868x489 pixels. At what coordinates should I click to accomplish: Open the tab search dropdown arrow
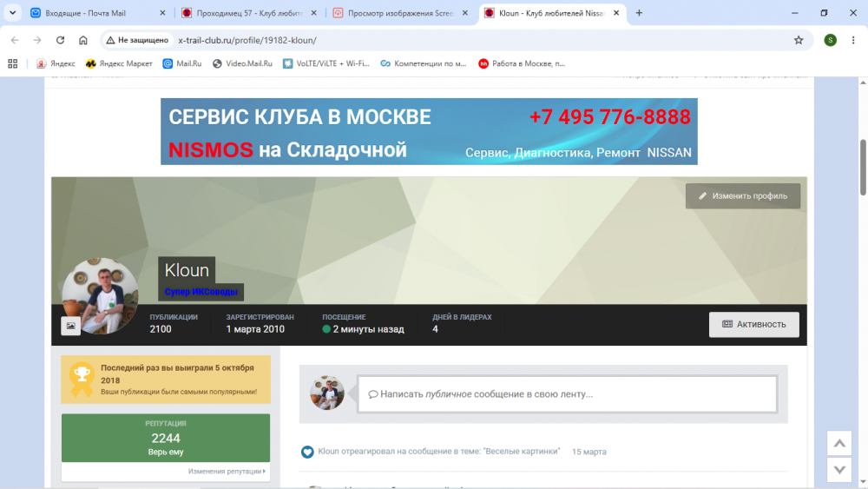coord(12,13)
